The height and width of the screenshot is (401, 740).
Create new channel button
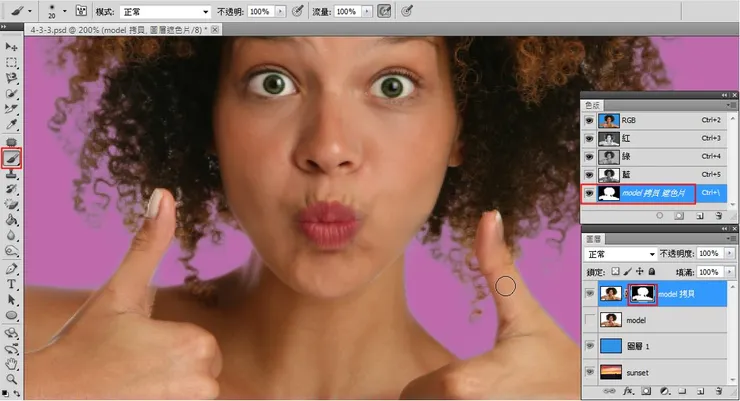(x=699, y=216)
